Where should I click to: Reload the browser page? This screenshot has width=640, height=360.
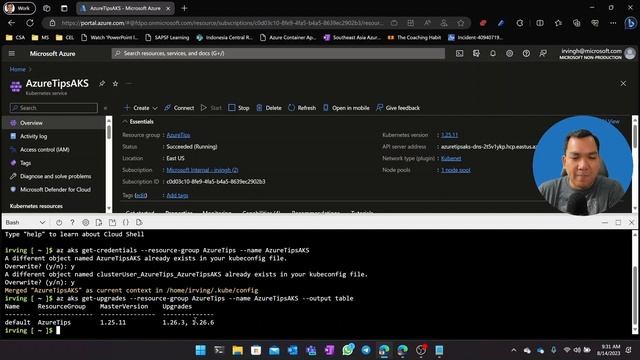pos(30,23)
